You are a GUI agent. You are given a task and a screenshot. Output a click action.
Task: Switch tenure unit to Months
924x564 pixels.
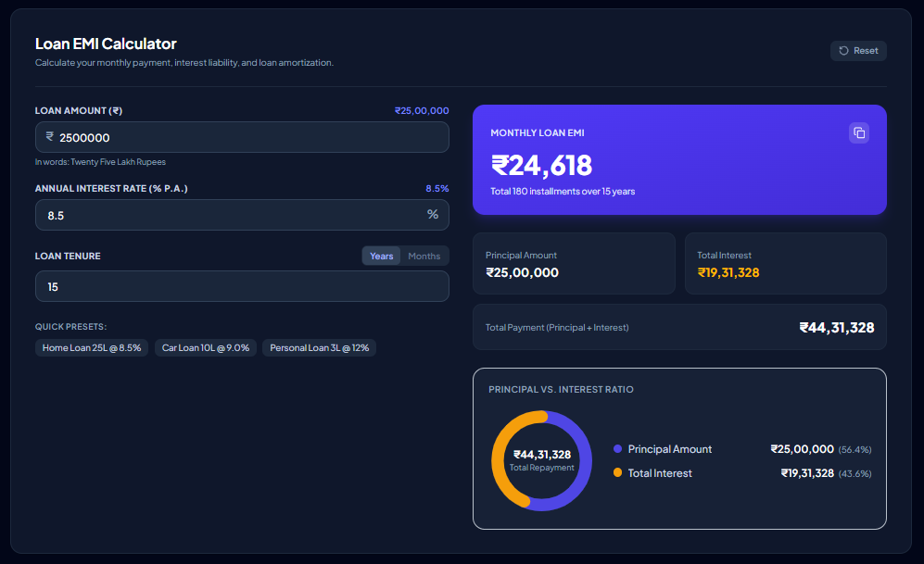coord(424,257)
